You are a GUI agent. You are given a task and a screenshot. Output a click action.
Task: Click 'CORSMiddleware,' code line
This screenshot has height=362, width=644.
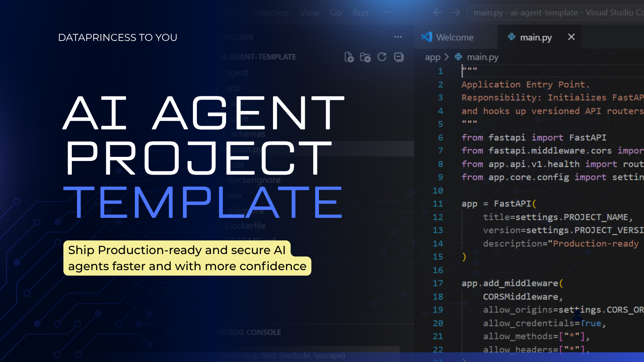[523, 297]
